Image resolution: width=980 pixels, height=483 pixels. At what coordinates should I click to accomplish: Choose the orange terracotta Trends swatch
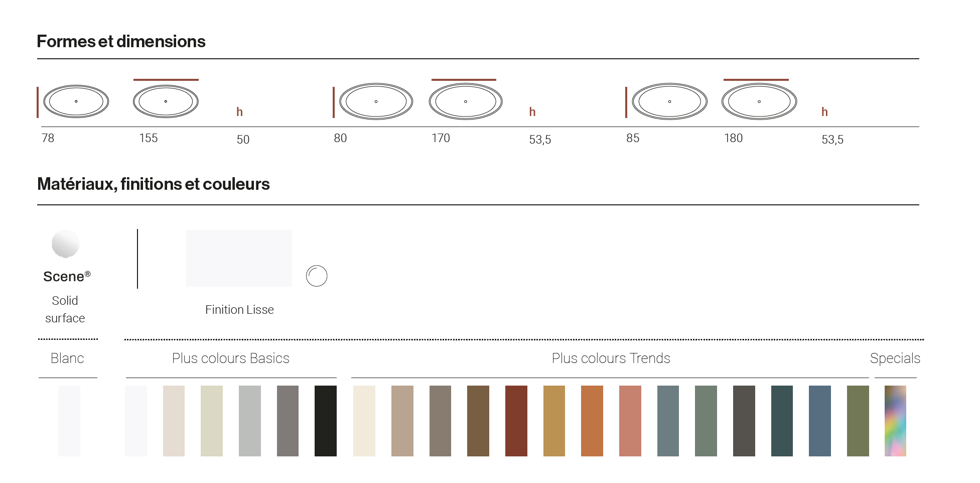592,421
